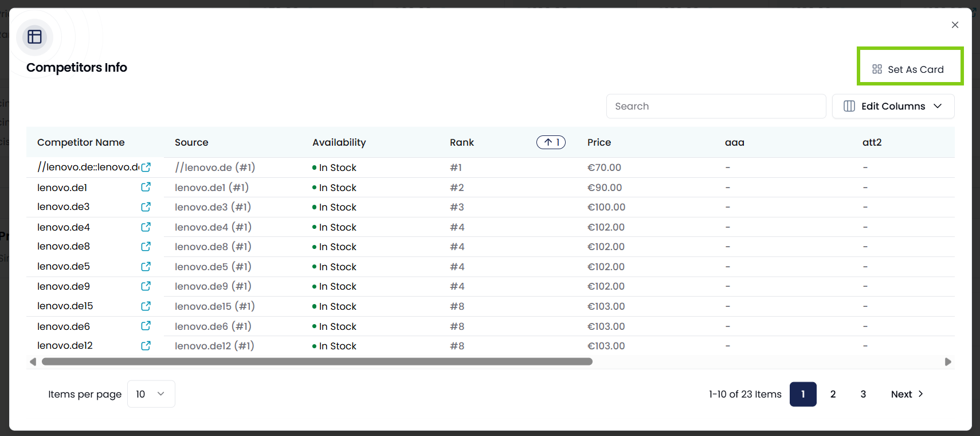Go to page 1 of results

(x=803, y=394)
